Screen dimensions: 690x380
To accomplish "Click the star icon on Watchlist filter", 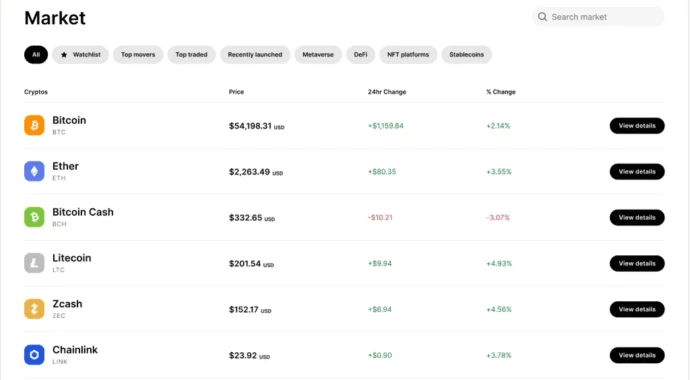I will [64, 55].
